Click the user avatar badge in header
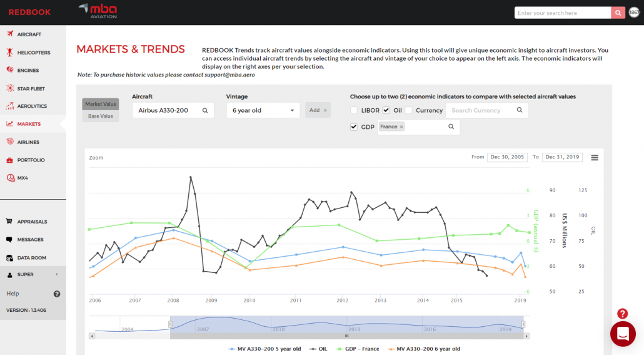Image resolution: width=644 pixels, height=355 pixels. (634, 13)
